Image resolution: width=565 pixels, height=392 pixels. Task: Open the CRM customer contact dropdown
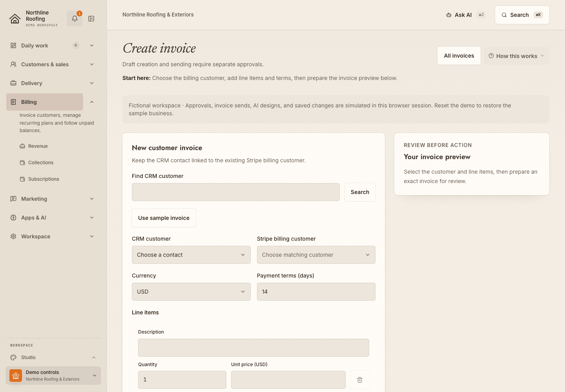click(191, 255)
